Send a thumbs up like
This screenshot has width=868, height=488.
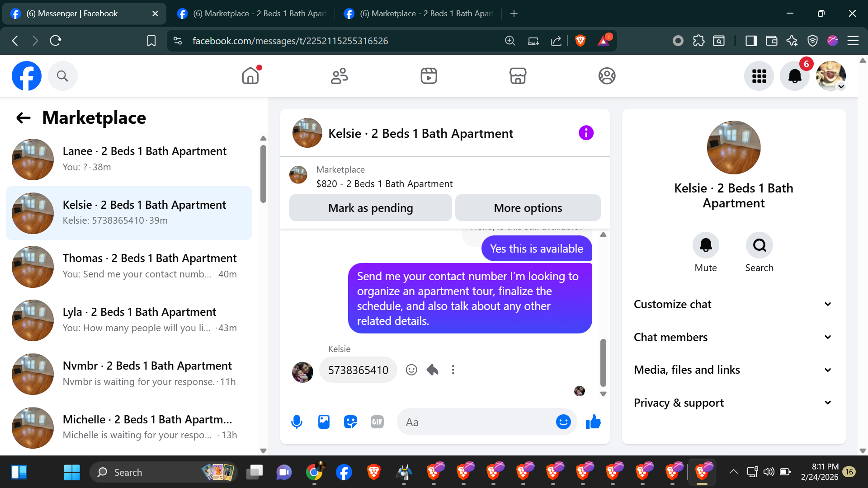click(593, 422)
